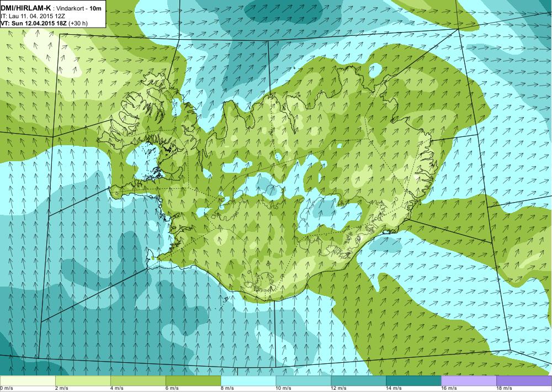Click the '18 m/s' legend label
This screenshot has width=552, height=392.
click(x=504, y=388)
